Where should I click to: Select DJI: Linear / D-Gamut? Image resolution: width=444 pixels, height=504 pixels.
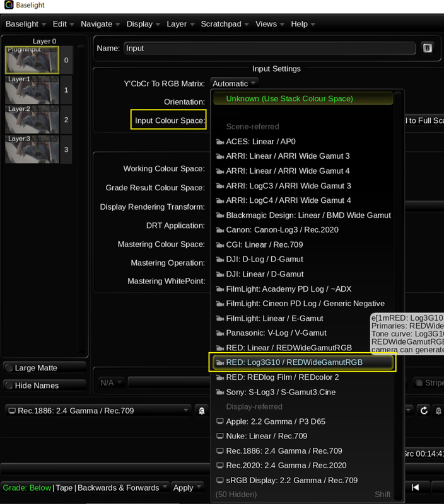pos(303,274)
